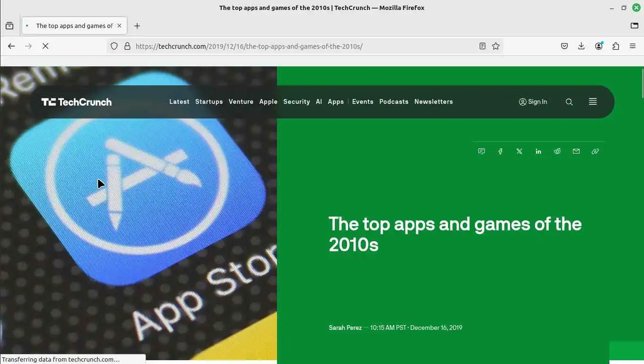Open TechCrunch hamburger menu

[593, 101]
